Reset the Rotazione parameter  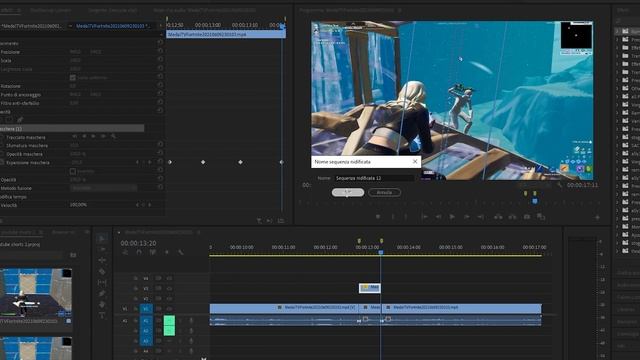(160, 86)
